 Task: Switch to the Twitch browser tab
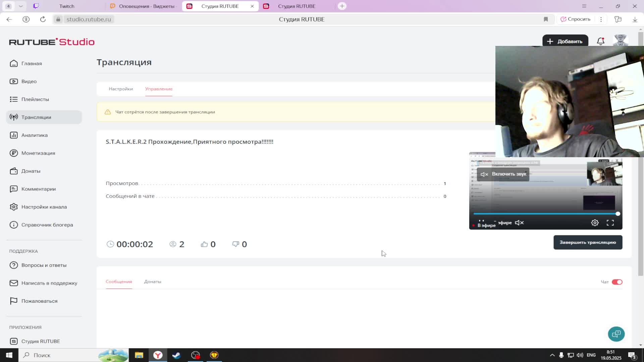pos(66,6)
